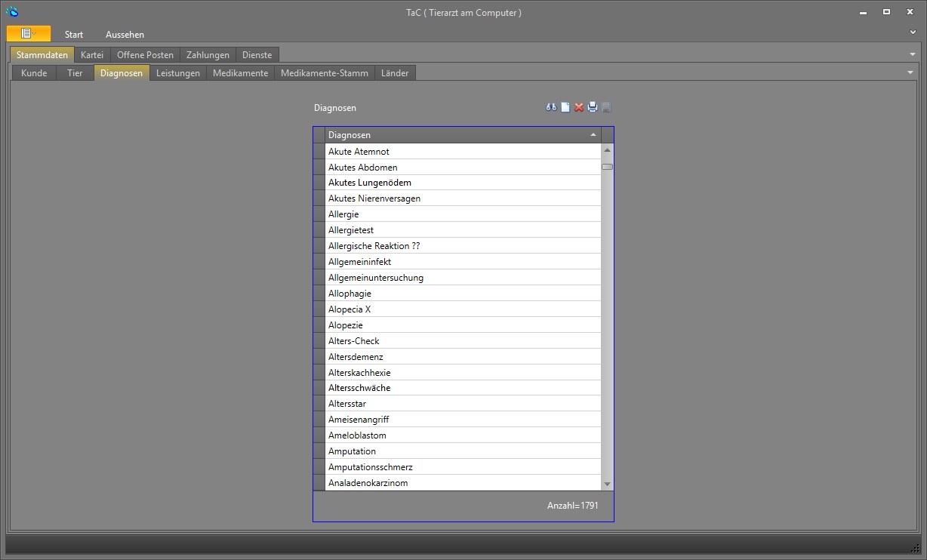Click the greyed-out save disk icon

click(606, 107)
